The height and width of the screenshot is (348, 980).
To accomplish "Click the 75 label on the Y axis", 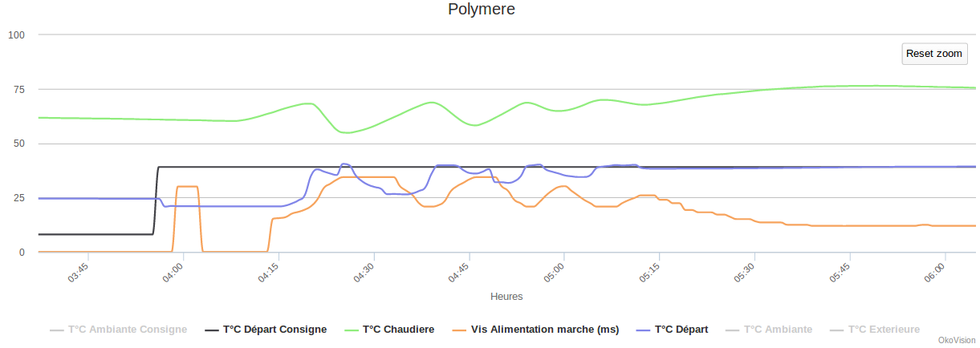I will 16,89.
